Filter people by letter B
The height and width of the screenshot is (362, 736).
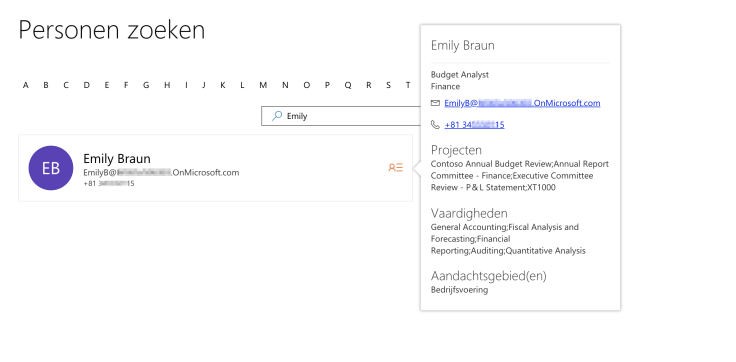tap(46, 85)
